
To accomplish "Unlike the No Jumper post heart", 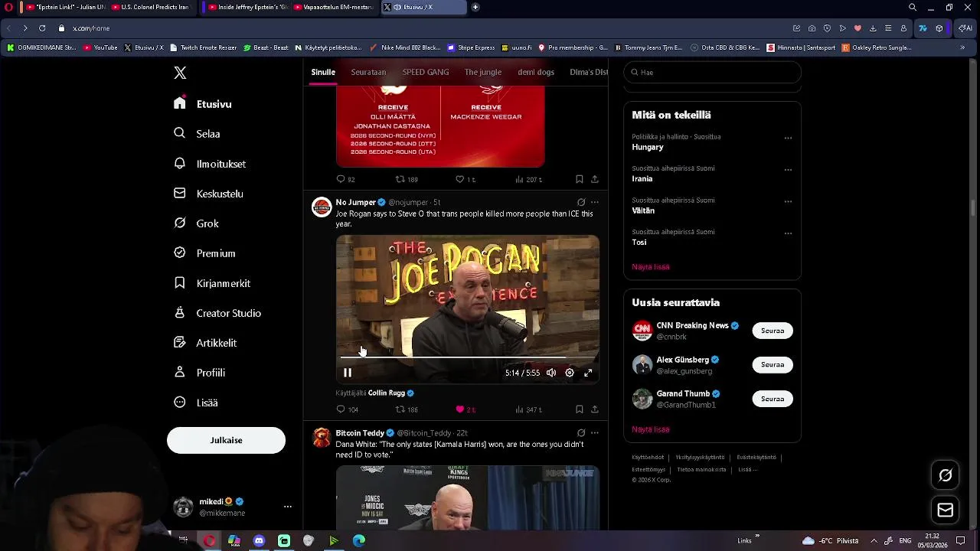I will (465, 409).
